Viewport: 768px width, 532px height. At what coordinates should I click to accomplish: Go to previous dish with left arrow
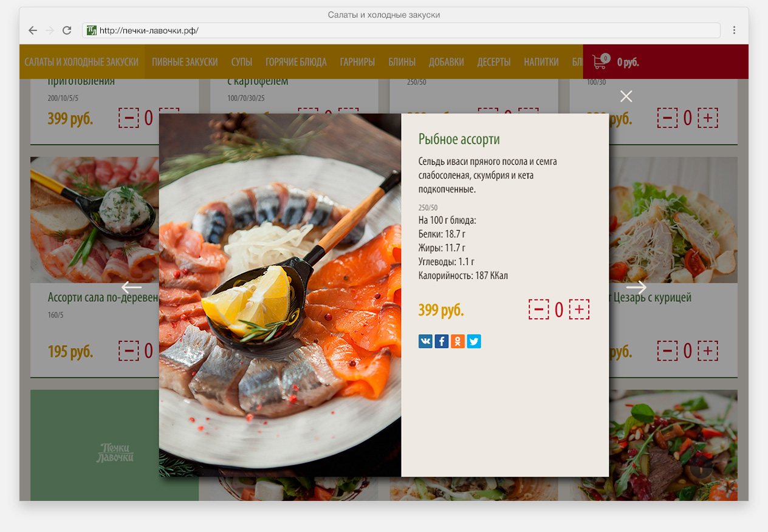[132, 287]
